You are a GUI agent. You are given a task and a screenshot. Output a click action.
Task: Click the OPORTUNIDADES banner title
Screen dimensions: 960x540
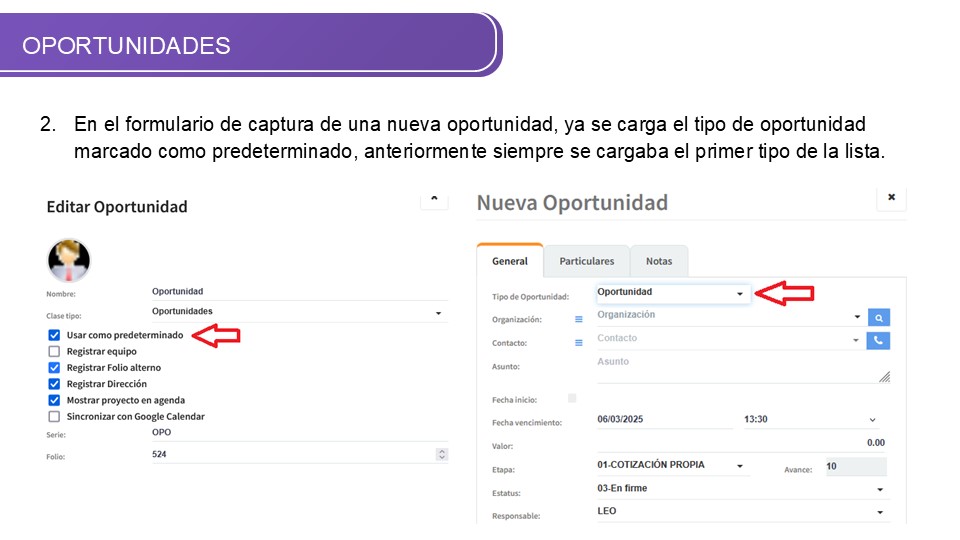pos(126,46)
